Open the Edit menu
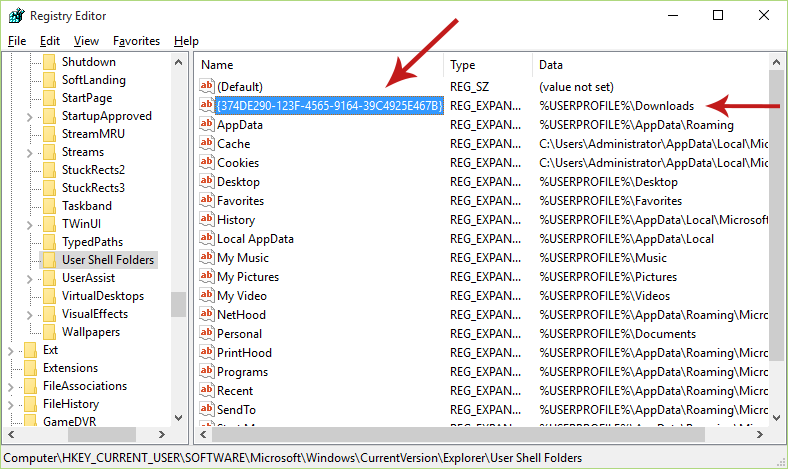788x469 pixels. coord(50,41)
